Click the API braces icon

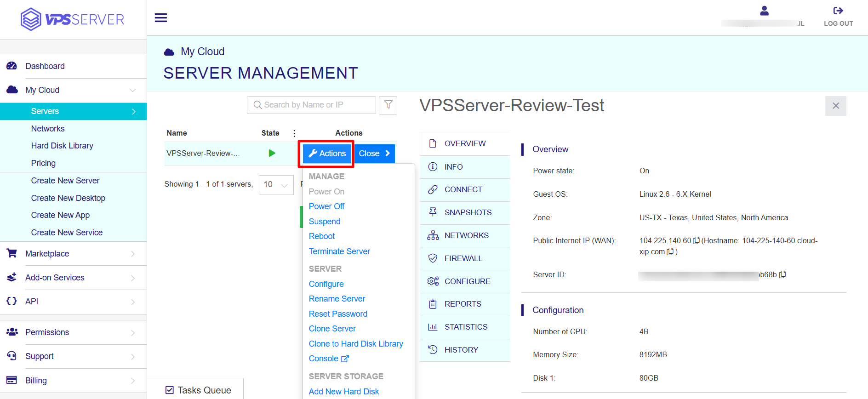pos(12,301)
